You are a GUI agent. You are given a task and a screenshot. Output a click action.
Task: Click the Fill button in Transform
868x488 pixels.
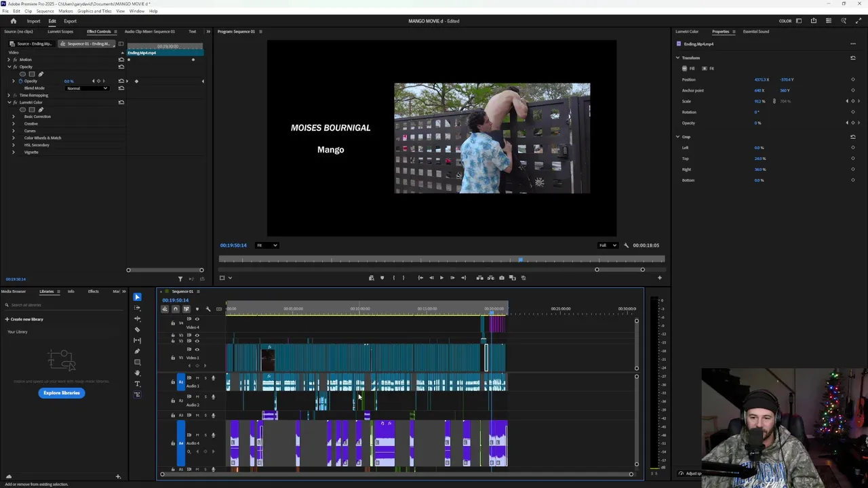coord(688,68)
